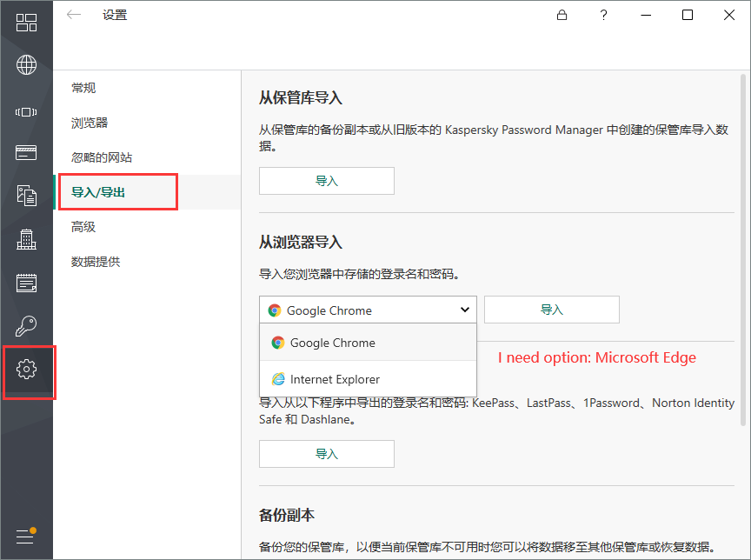
Task: Open the addresses building icon in sidebar
Action: click(x=26, y=239)
